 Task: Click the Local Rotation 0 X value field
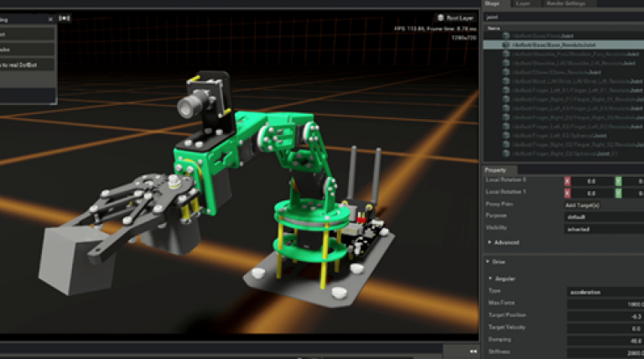[x=592, y=181]
